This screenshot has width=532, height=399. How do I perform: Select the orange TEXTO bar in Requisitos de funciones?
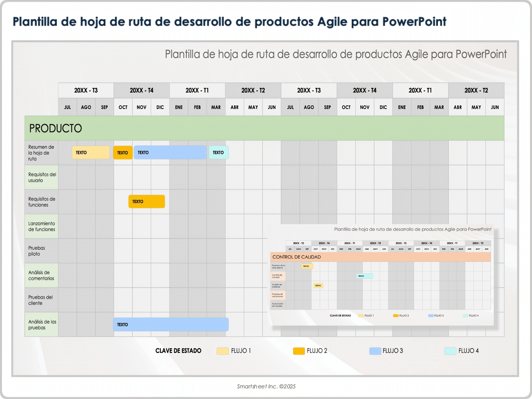click(146, 201)
